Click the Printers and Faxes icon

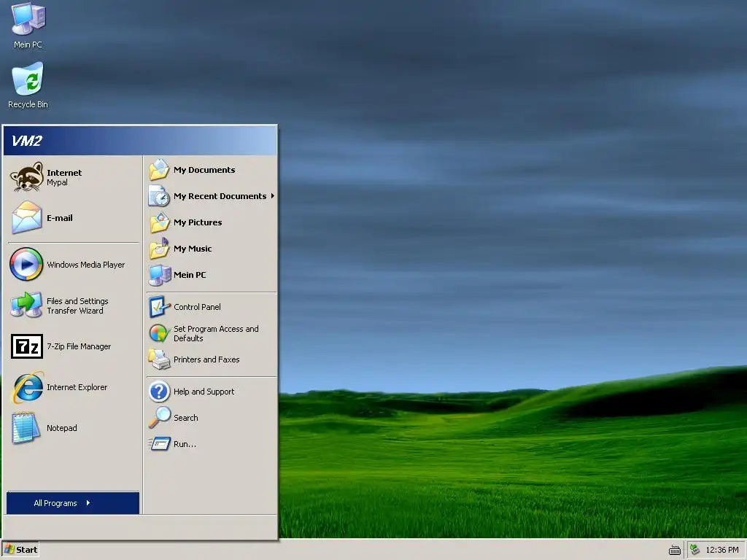pos(159,359)
